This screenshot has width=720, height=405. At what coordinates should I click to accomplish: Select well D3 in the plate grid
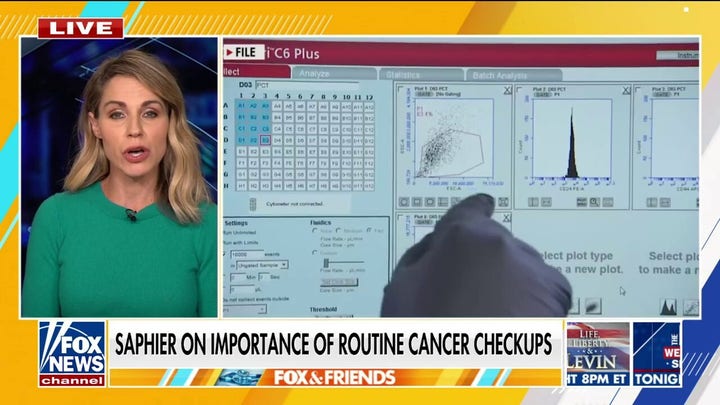pos(265,140)
